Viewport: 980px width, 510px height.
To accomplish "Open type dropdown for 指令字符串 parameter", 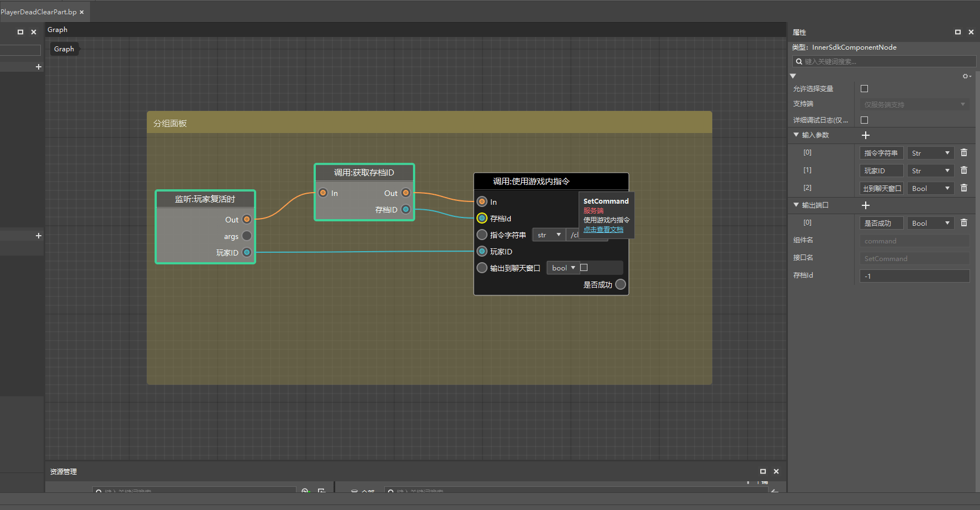I will pos(931,153).
